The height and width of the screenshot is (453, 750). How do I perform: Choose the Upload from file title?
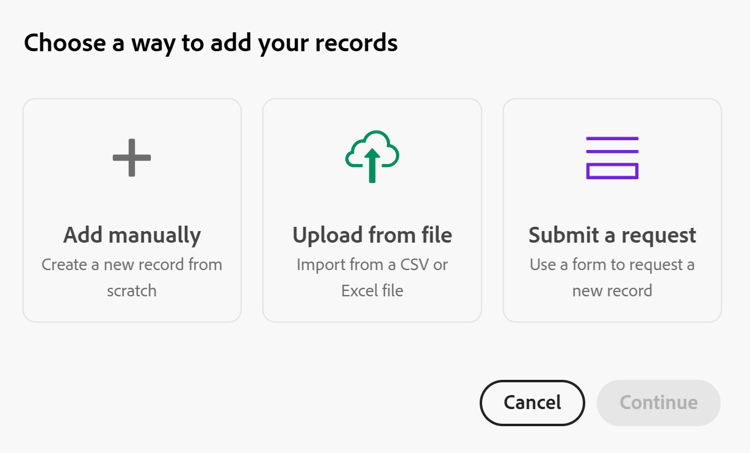point(372,235)
